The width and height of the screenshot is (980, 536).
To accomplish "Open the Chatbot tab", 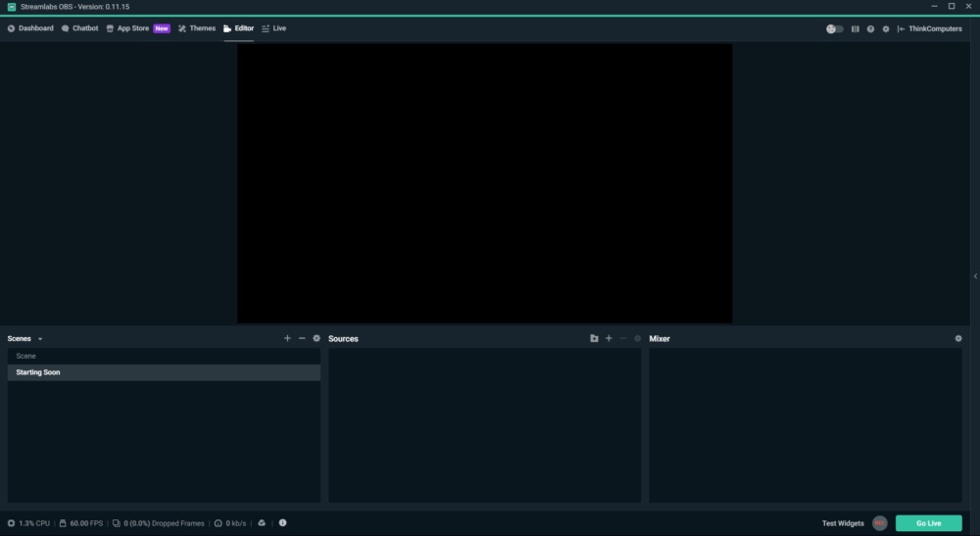I will [80, 28].
